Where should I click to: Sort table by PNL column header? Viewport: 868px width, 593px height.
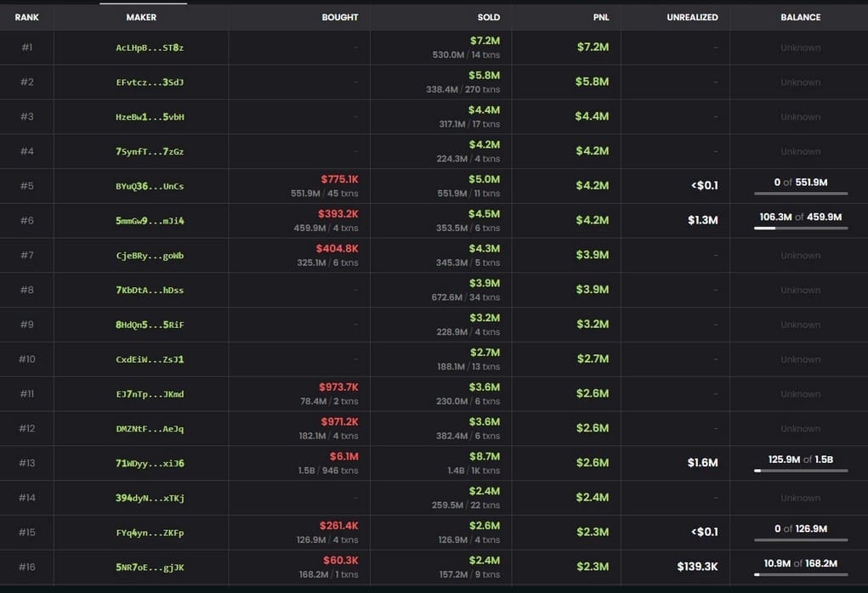point(600,17)
